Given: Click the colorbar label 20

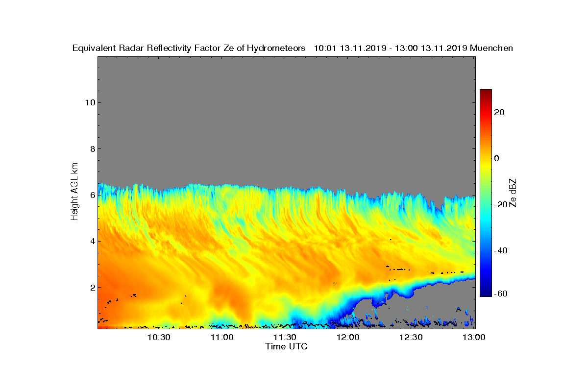Looking at the screenshot, I should [499, 112].
